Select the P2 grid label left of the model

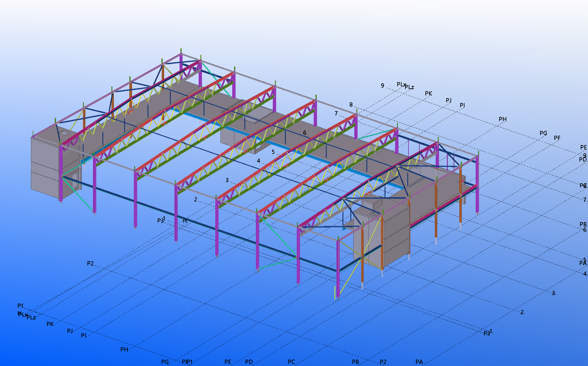pyautogui.click(x=90, y=263)
